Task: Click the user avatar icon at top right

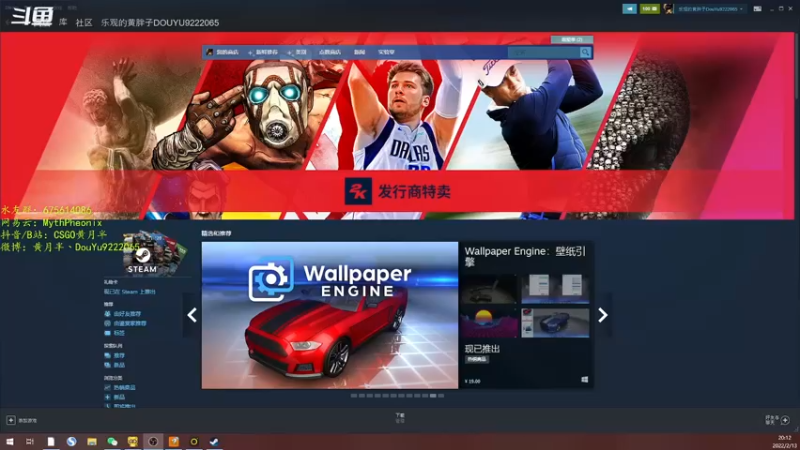Action: click(x=668, y=9)
